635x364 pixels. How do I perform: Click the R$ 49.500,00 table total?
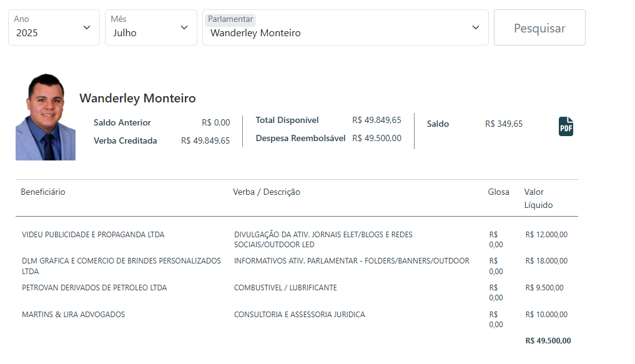[x=548, y=341]
